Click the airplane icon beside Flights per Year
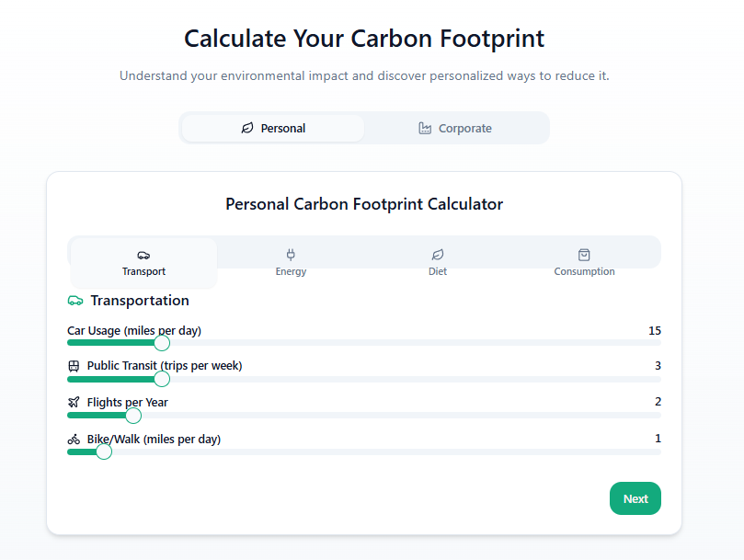 [74, 403]
